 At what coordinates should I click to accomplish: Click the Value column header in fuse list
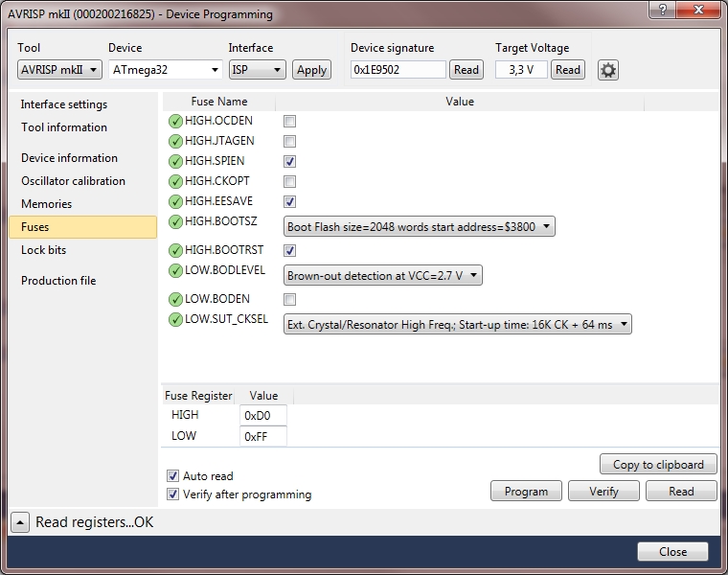(460, 102)
